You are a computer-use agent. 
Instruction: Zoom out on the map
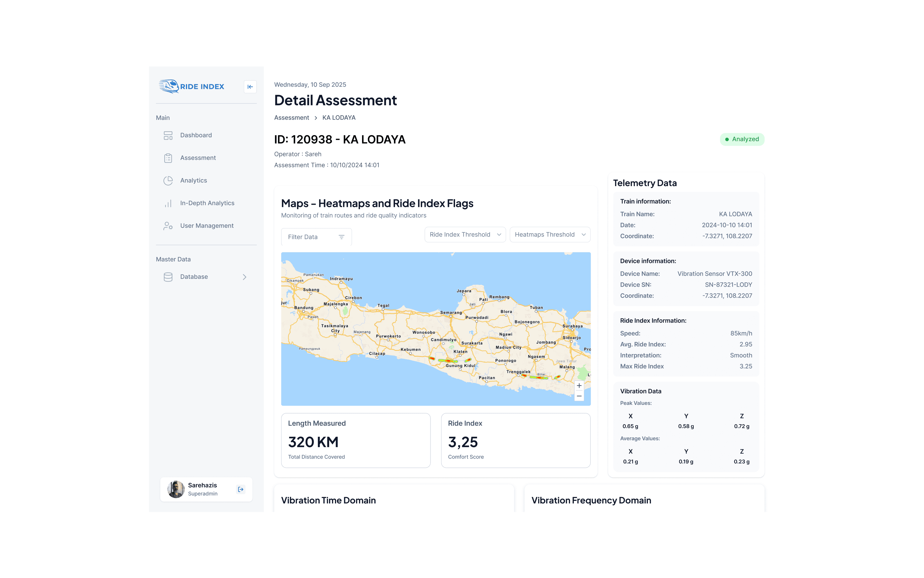[x=579, y=396]
